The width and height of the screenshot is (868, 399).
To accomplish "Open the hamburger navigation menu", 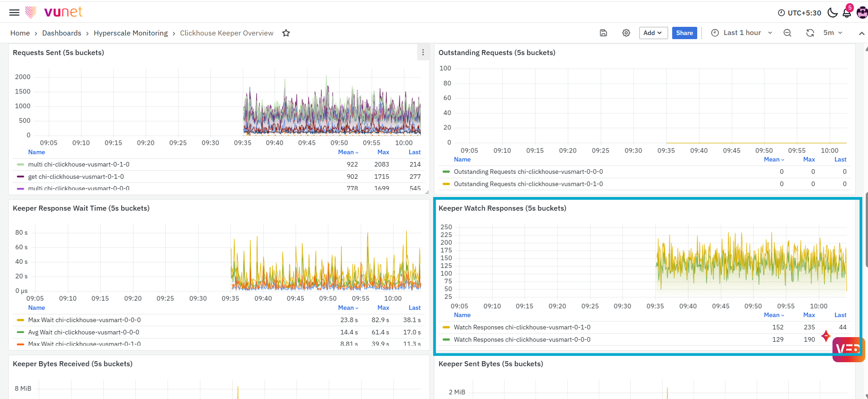I will coord(15,12).
